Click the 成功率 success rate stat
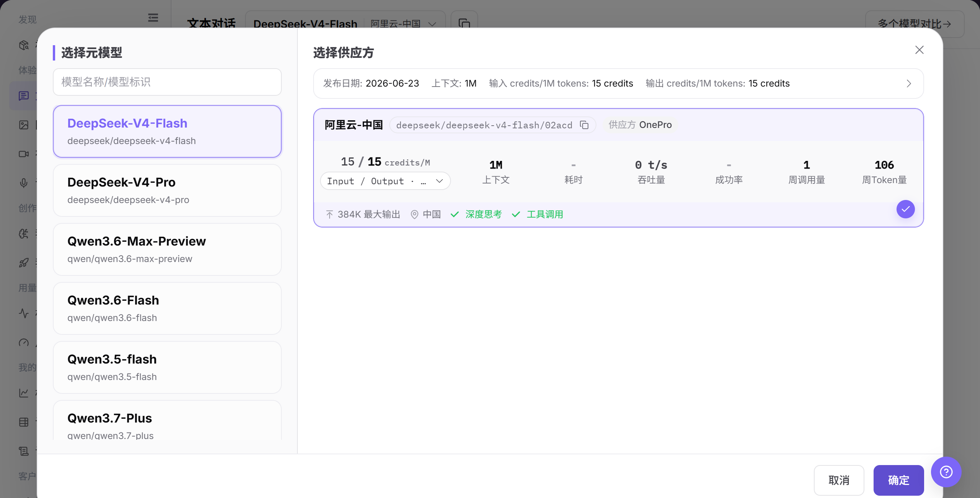980x498 pixels. (x=729, y=172)
